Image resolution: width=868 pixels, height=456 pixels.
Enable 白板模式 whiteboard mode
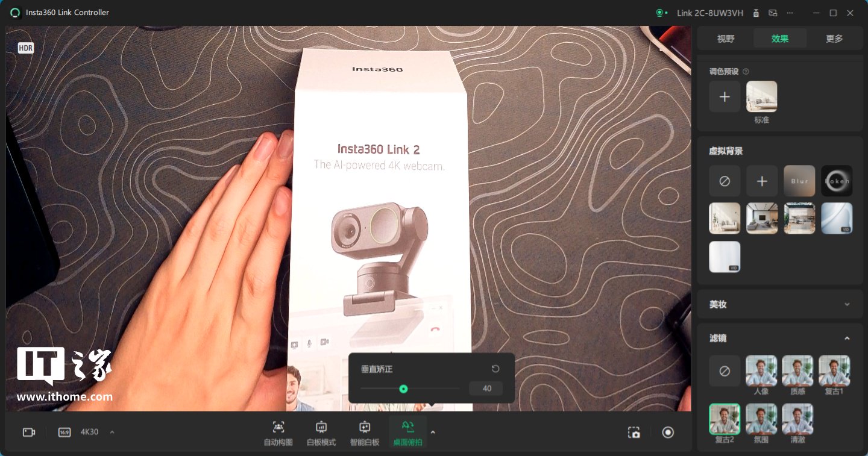pos(321,433)
